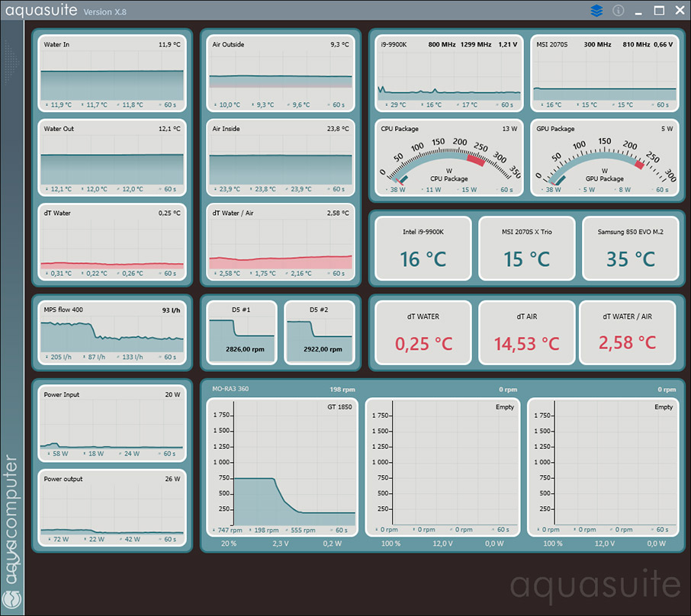
Task: Click the 0,66 V GPU voltage value
Action: [x=664, y=44]
